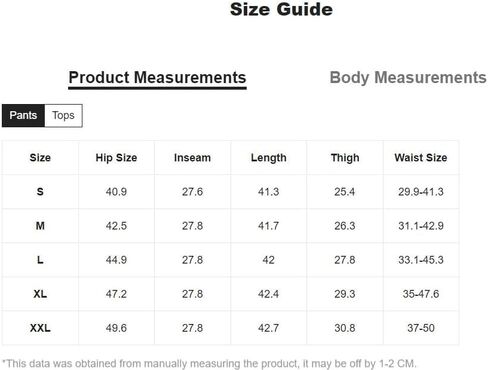This screenshot has height=370, width=488.
Task: Select the M size row label
Action: pos(40,226)
